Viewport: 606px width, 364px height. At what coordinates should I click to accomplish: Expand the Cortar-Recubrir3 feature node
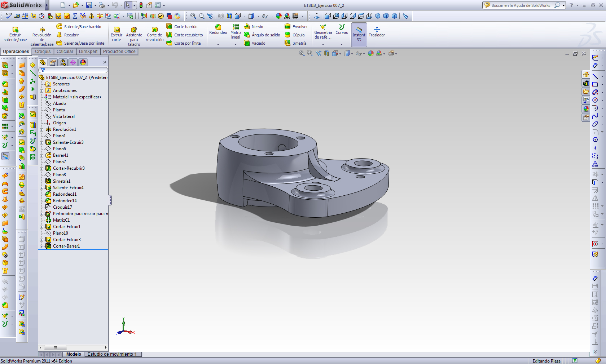(42, 169)
